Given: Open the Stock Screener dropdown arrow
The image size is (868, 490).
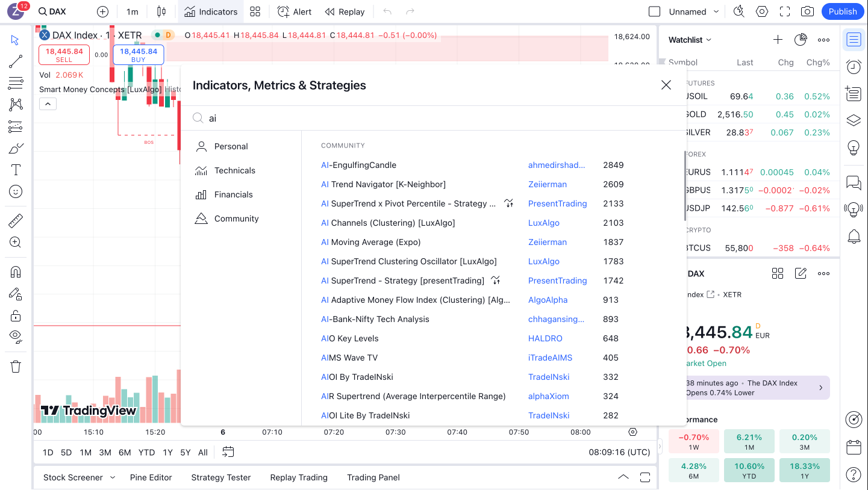Looking at the screenshot, I should 112,477.
